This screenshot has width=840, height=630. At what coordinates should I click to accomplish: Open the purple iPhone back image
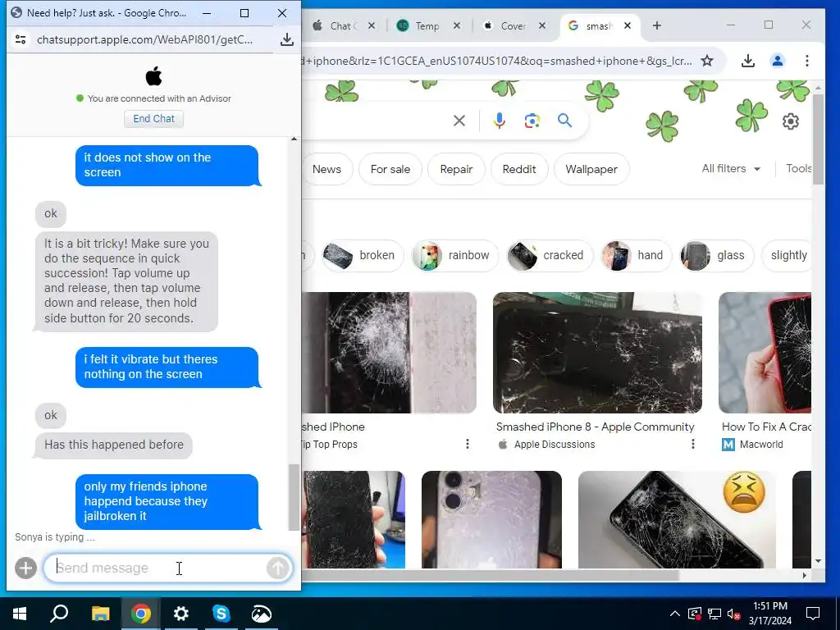pyautogui.click(x=491, y=519)
